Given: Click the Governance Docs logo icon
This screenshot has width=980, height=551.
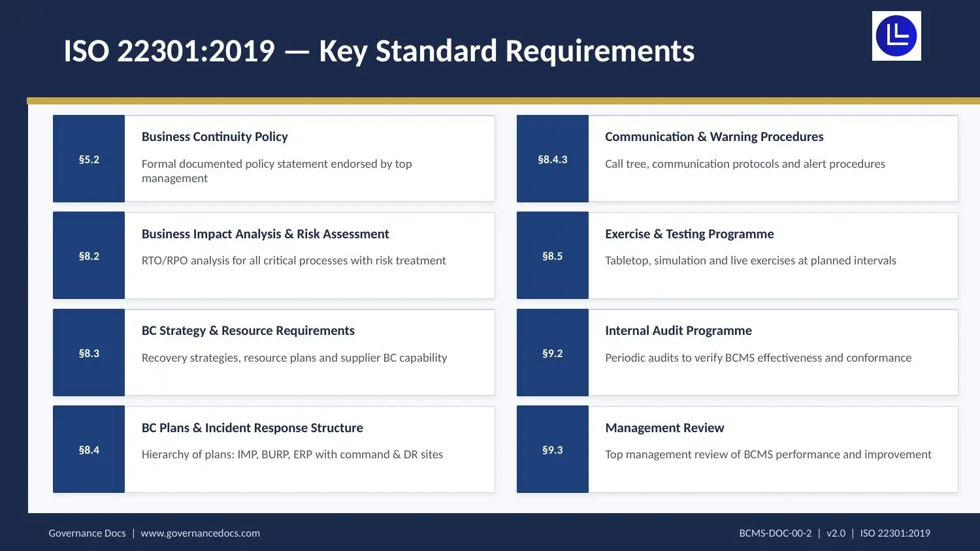Looking at the screenshot, I should (x=896, y=36).
